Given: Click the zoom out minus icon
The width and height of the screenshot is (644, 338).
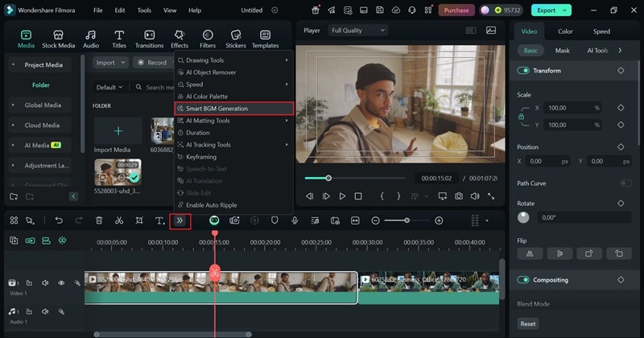Looking at the screenshot, I should (x=375, y=221).
